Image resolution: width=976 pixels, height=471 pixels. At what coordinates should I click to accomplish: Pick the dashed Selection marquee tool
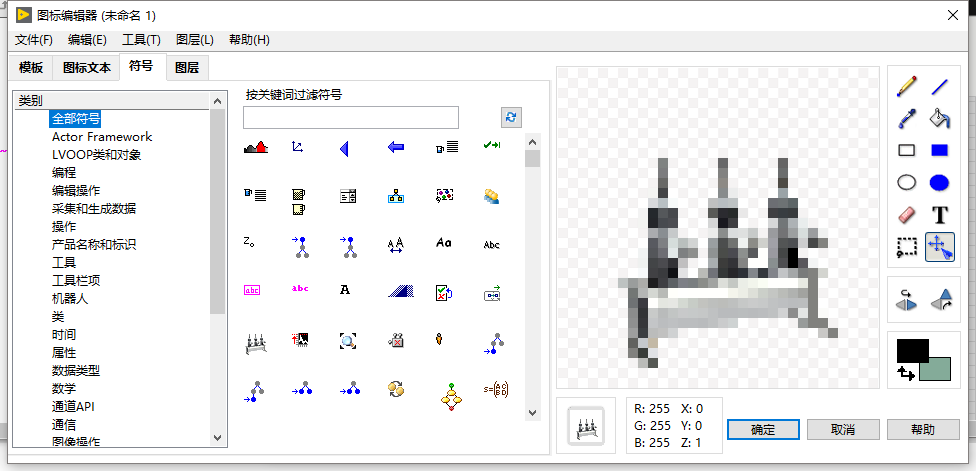(x=907, y=247)
